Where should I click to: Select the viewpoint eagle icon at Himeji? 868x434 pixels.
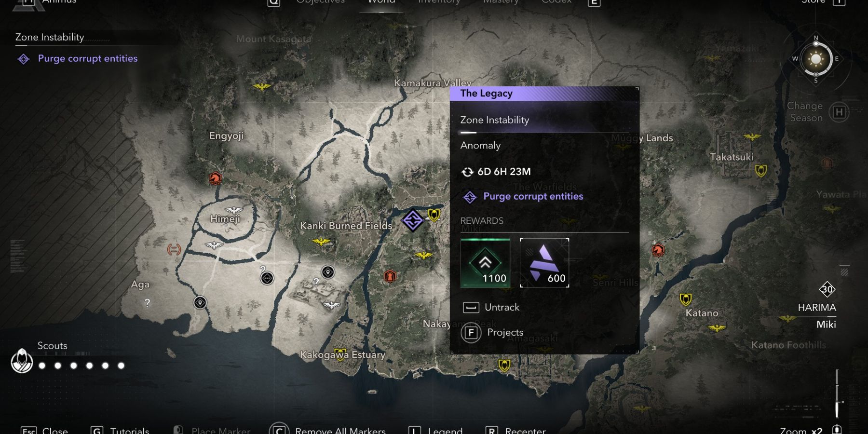[x=234, y=210]
